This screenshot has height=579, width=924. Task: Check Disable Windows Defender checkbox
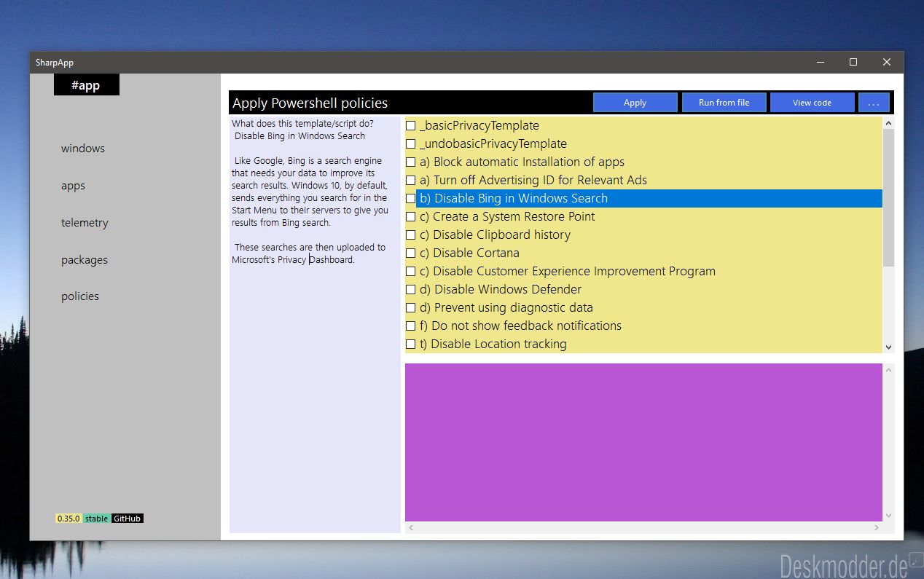pyautogui.click(x=410, y=289)
